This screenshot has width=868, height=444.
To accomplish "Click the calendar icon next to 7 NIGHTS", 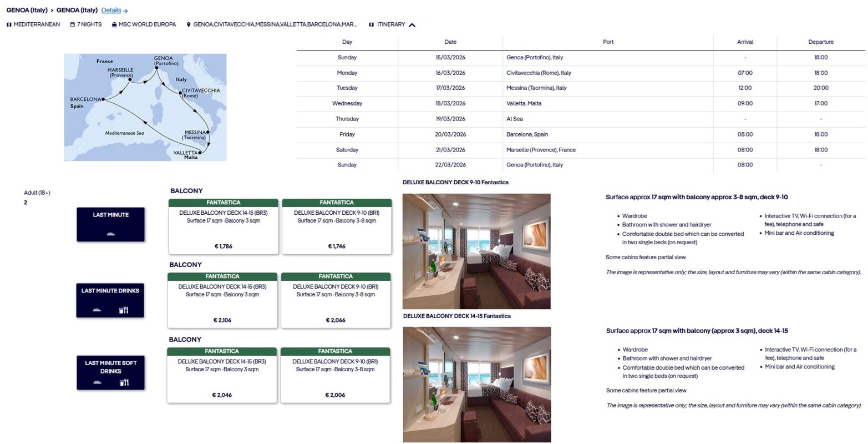I will (x=73, y=24).
